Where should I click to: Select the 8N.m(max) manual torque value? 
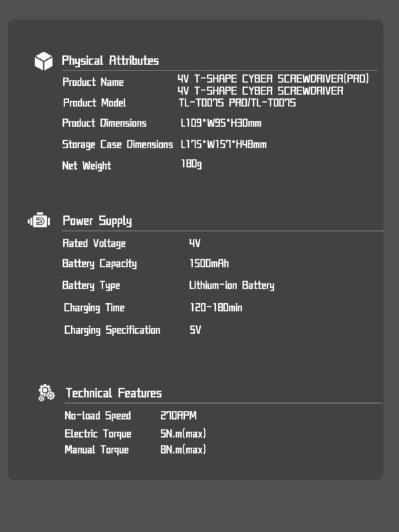click(184, 450)
